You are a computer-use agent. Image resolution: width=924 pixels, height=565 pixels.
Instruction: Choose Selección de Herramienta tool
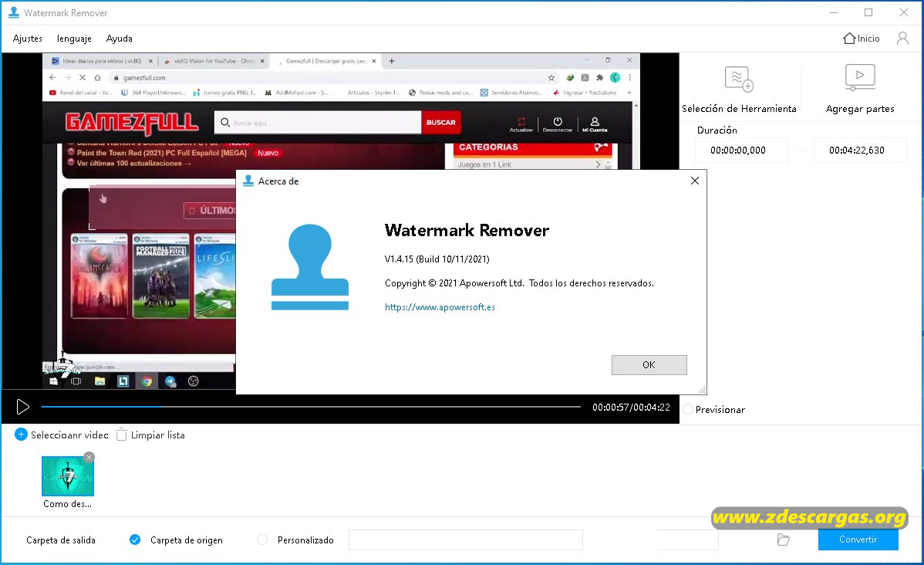pyautogui.click(x=739, y=90)
